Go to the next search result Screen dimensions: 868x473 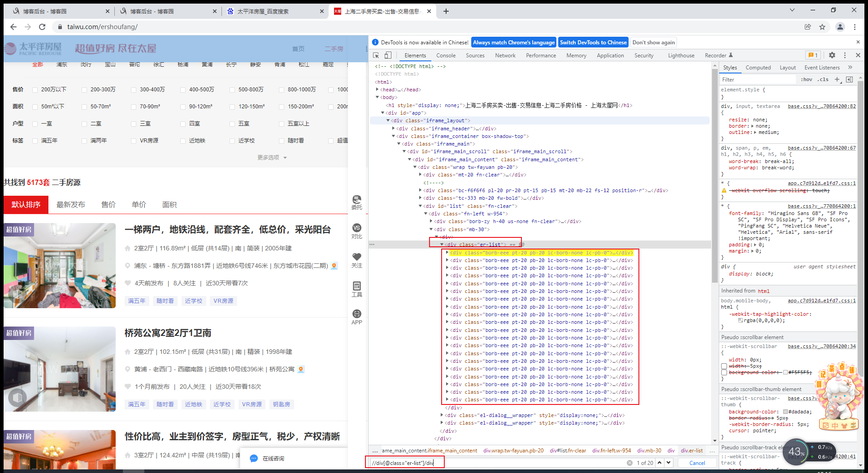click(x=668, y=463)
